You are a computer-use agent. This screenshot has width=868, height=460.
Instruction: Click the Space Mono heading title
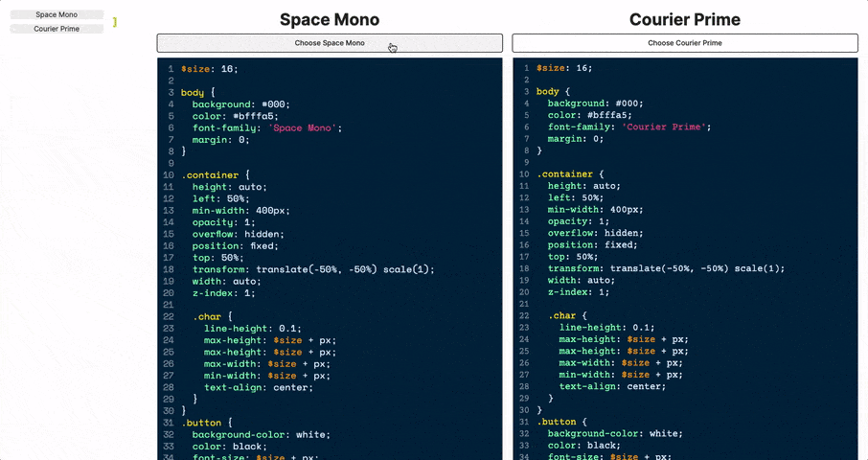(329, 19)
